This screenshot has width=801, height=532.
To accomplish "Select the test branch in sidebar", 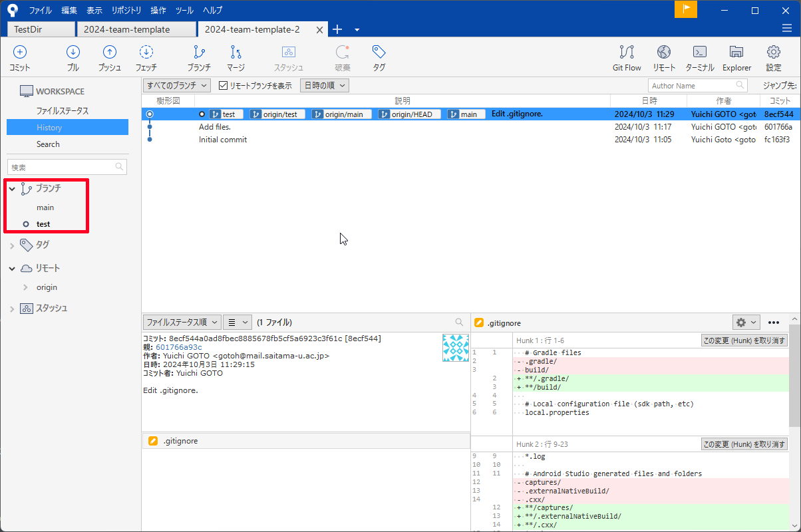I will click(43, 224).
